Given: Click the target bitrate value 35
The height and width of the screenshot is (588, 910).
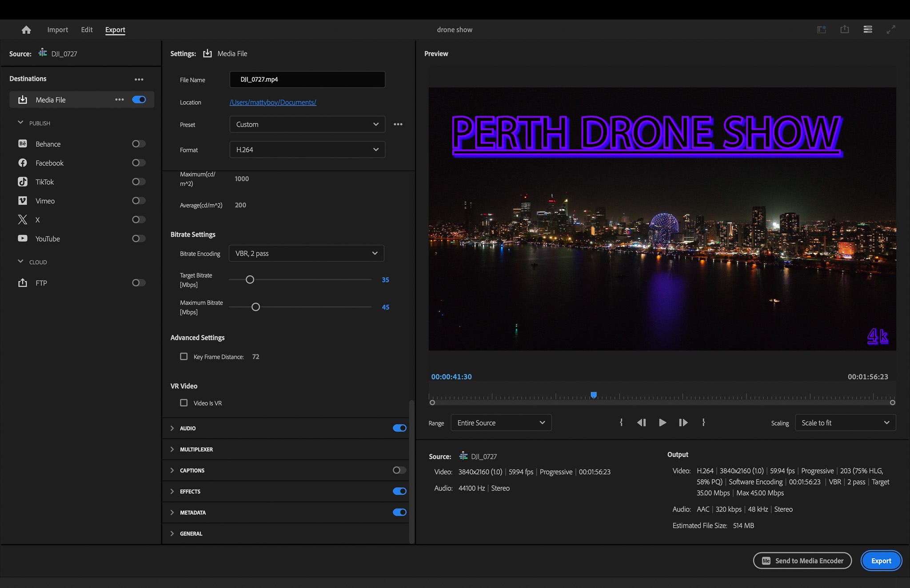Looking at the screenshot, I should point(385,280).
